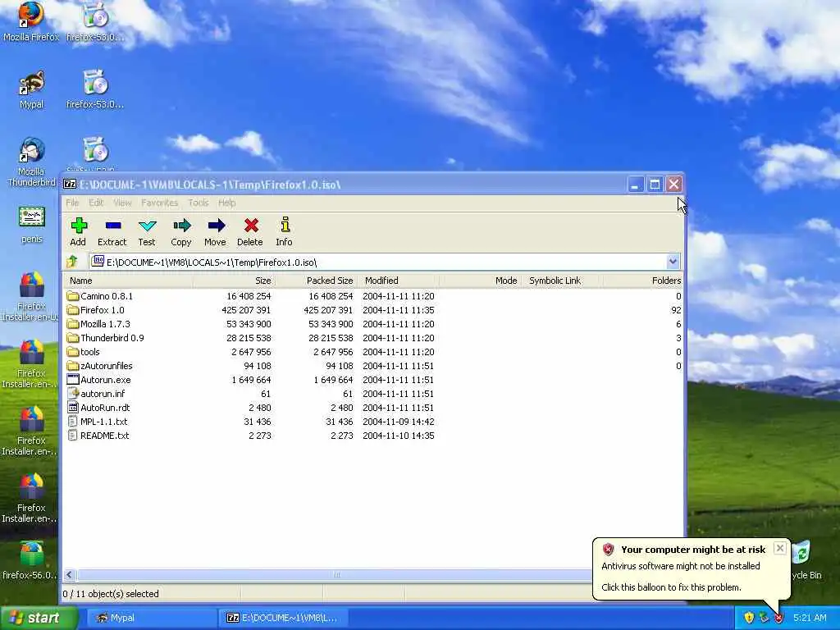Select the firefox-56.0 desktop installer
840x630 pixels.
[x=30, y=561]
